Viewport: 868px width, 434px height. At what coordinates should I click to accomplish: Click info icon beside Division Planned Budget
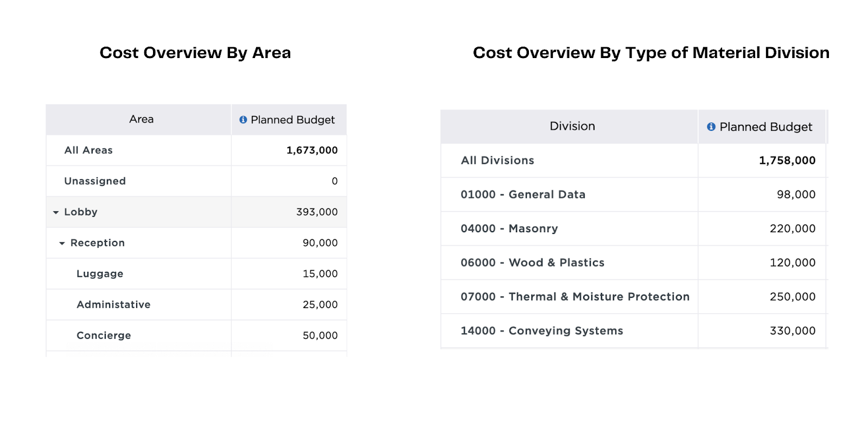[711, 126]
